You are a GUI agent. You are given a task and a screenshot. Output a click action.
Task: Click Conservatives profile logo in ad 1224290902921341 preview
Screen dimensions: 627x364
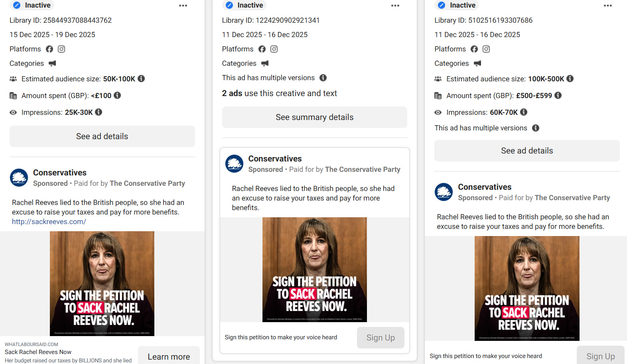click(235, 164)
